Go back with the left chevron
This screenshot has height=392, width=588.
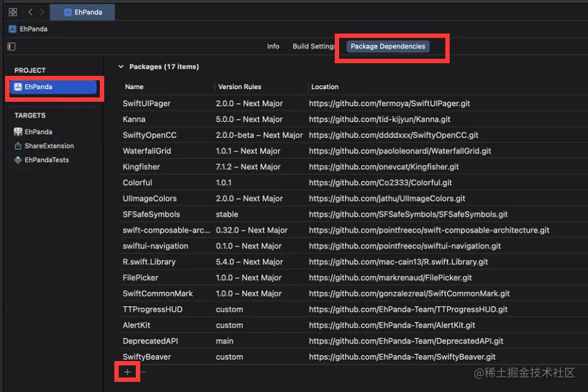point(30,12)
